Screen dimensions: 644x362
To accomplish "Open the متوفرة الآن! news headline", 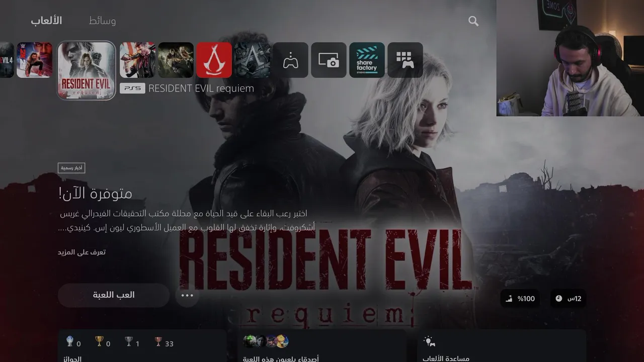I will pyautogui.click(x=95, y=193).
